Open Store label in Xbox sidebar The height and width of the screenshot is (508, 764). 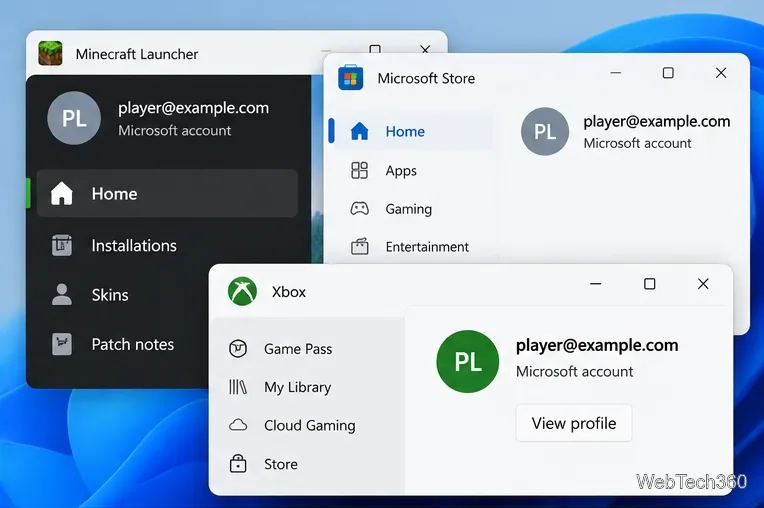tap(281, 464)
